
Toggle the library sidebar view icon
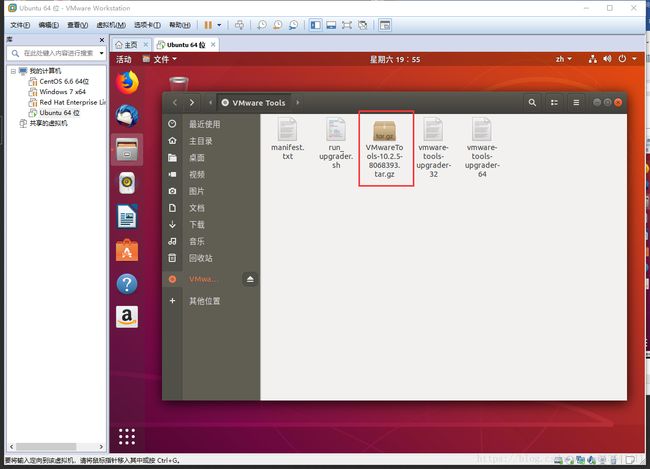coord(315,25)
